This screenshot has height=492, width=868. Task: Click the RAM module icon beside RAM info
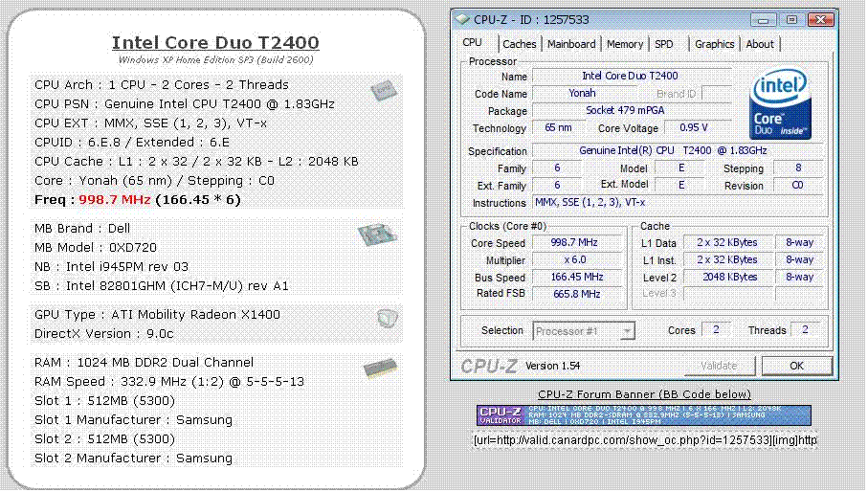377,369
